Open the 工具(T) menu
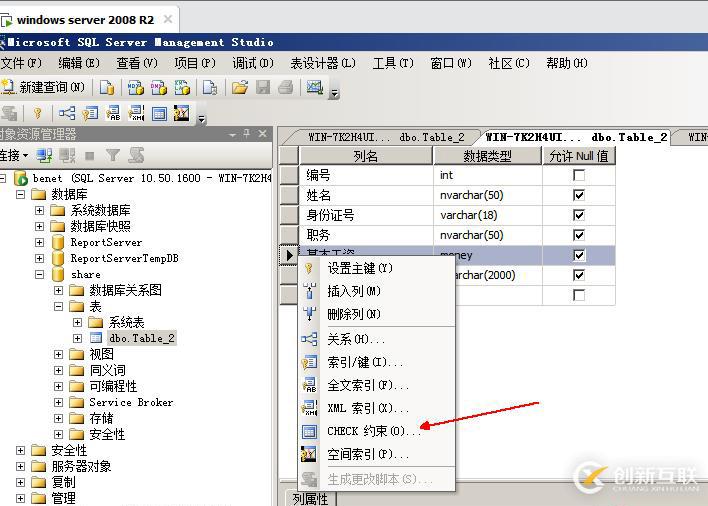708x506 pixels. [393, 63]
